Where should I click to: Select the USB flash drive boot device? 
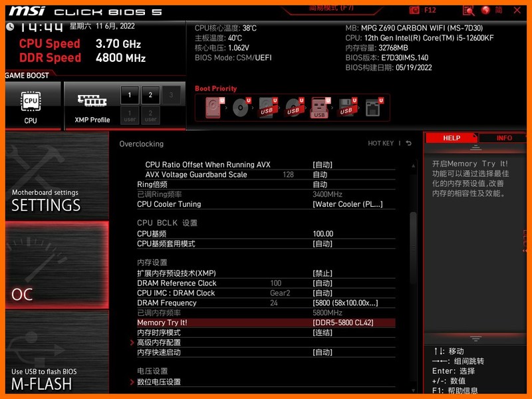tap(319, 108)
